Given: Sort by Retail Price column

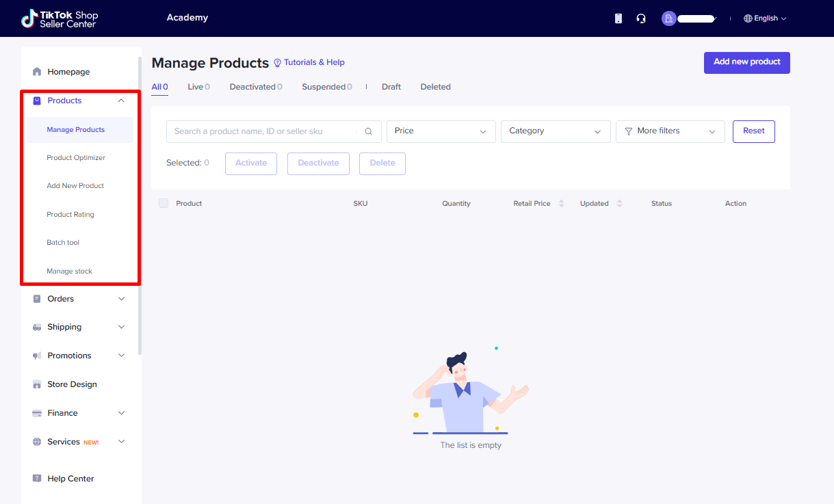Looking at the screenshot, I should pos(561,203).
